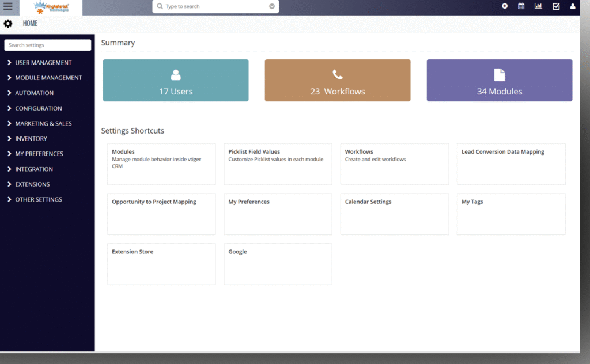
Task: Open the user profile icon
Action: point(572,6)
